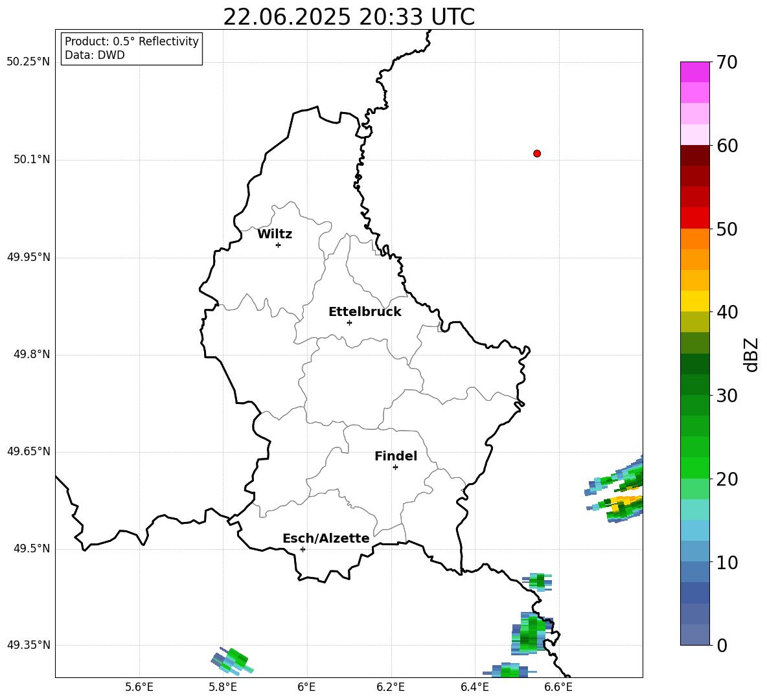
Task: Click the yellow colorbar segment above 40
Action: tap(694, 301)
